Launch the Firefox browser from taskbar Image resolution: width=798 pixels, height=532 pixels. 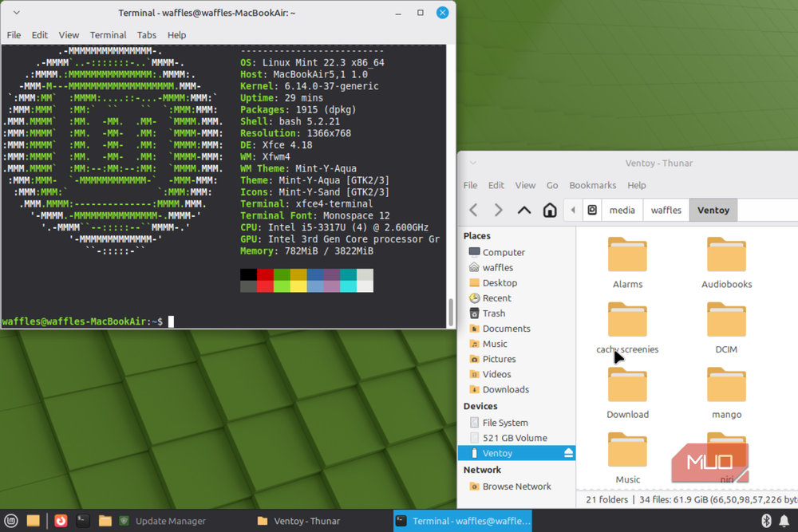[61, 521]
